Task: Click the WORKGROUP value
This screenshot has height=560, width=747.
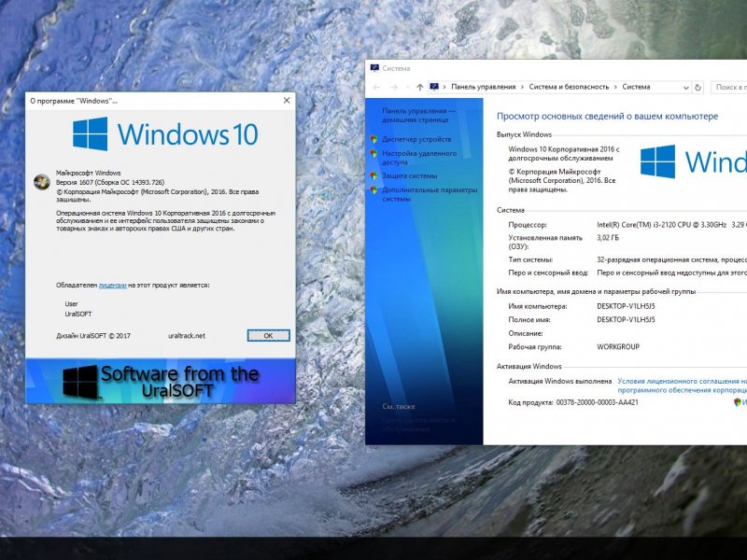Action: coord(618,346)
